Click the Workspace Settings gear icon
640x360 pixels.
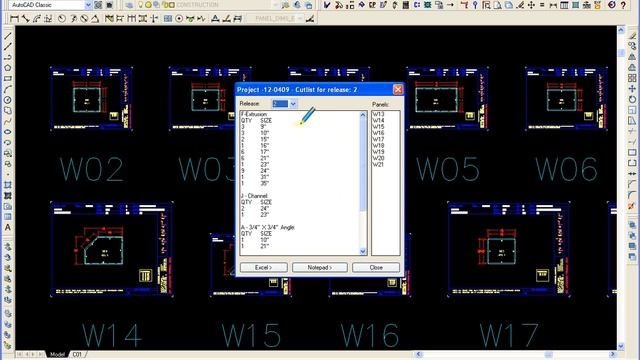pos(98,5)
